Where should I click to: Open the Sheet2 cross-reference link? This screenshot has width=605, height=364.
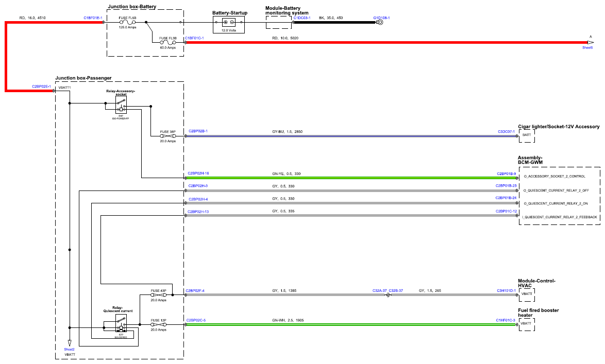point(70,350)
